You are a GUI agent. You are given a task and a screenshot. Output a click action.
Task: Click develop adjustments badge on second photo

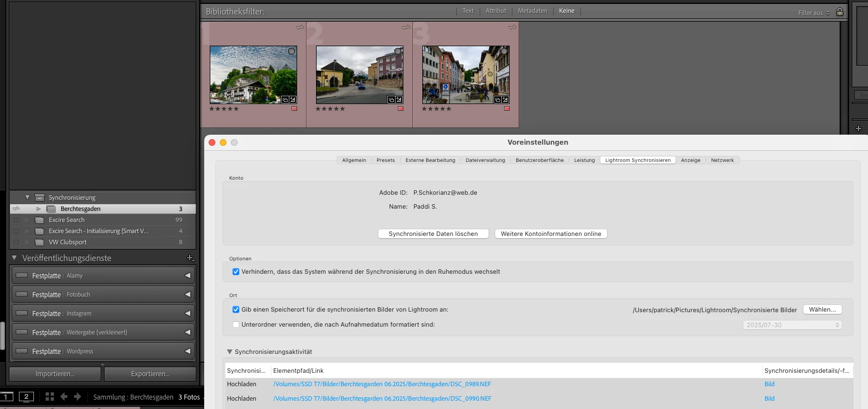point(398,100)
